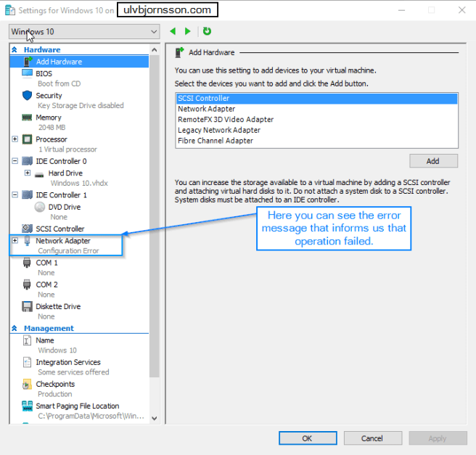
Task: Click the '1 Virtual processor' text
Action: (67, 149)
